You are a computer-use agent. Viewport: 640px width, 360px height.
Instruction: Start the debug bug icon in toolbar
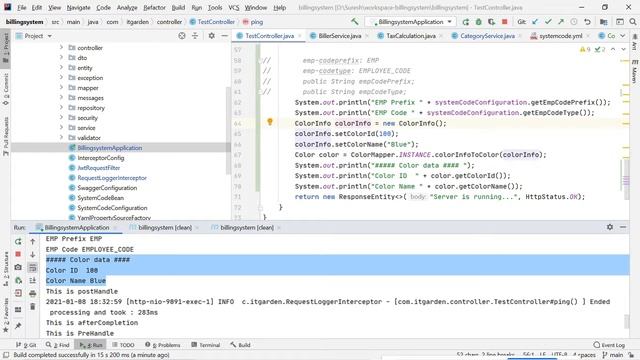pyautogui.click(x=478, y=22)
